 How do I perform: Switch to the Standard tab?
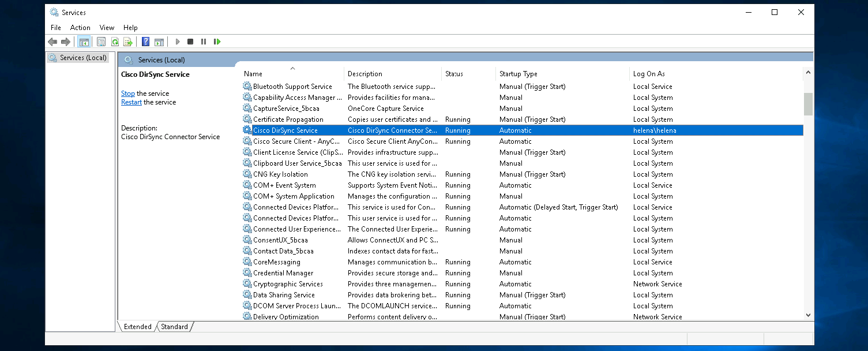[x=174, y=327]
